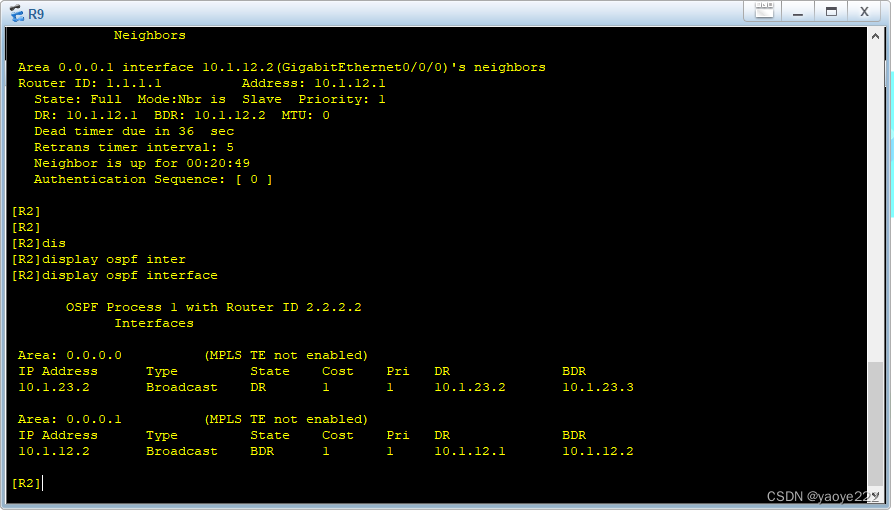Click the 'Area: 0.0.0.1' heading

coord(70,419)
